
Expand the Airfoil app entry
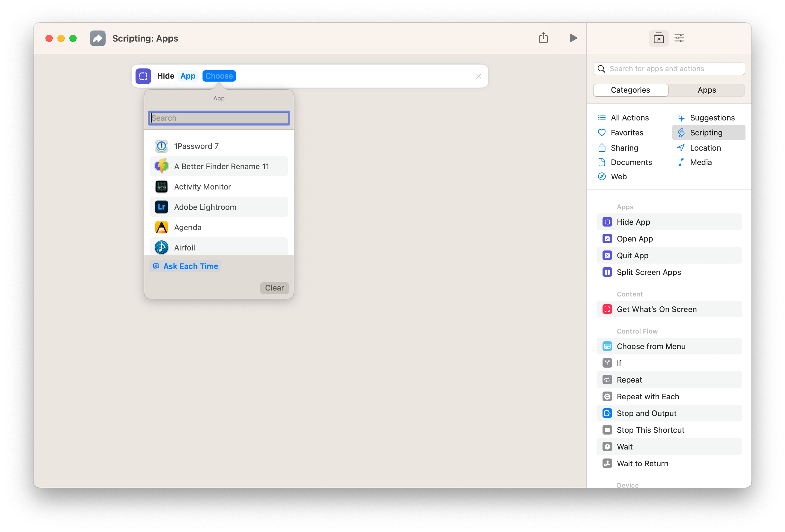(219, 247)
